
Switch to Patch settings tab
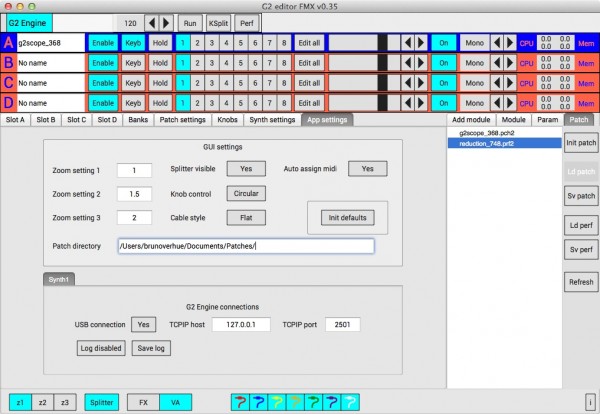pyautogui.click(x=183, y=120)
